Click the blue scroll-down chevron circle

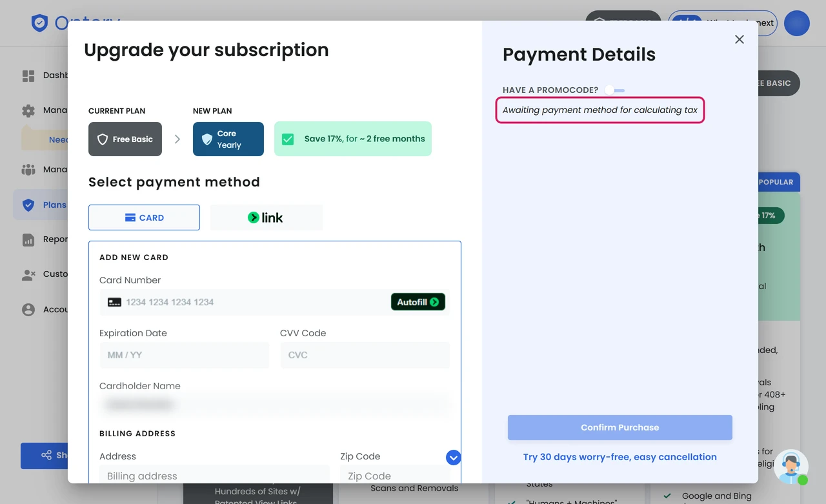click(454, 458)
